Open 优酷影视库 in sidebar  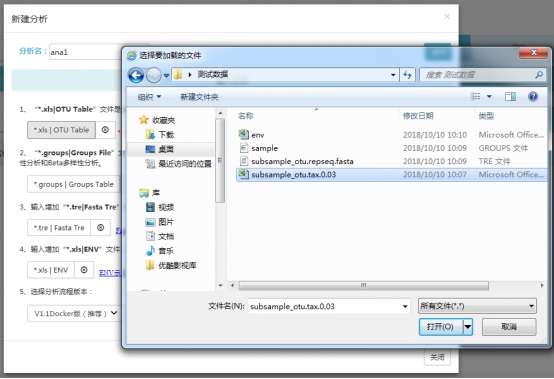171,265
